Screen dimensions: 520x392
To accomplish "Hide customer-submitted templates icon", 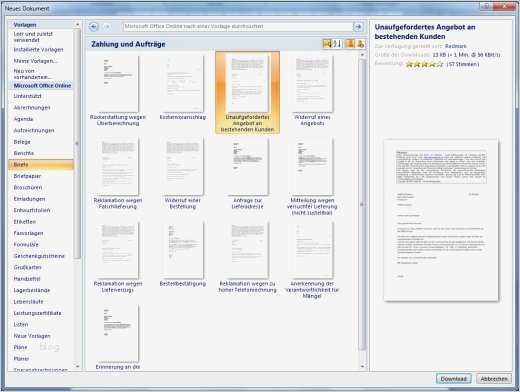I will [360, 44].
